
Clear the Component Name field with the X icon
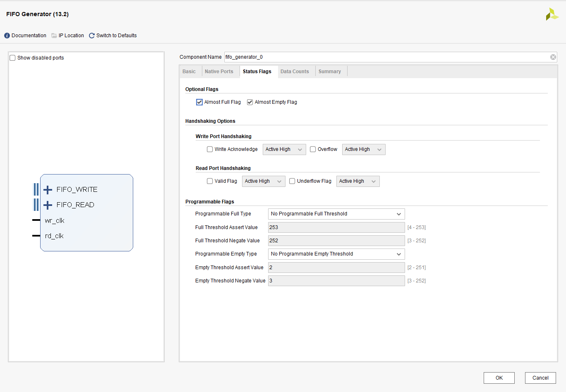coord(553,57)
